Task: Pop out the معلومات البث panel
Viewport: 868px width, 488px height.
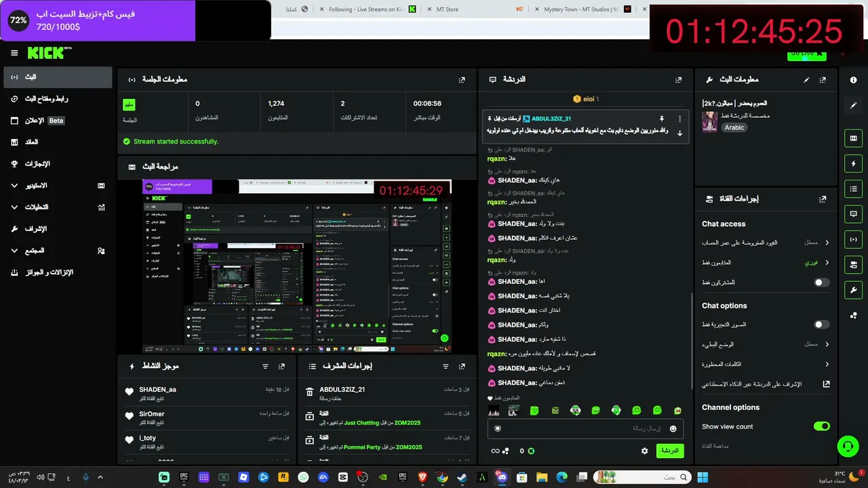Action: (x=823, y=80)
